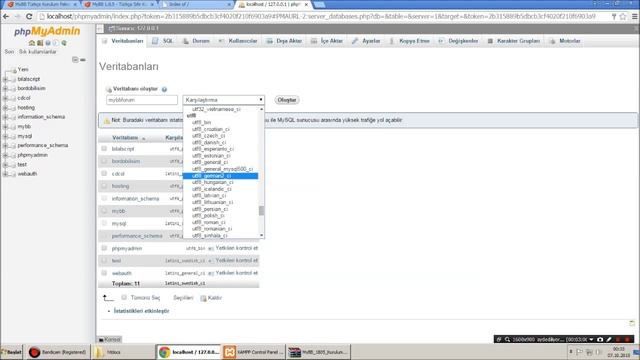The width and height of the screenshot is (640, 360).
Task: Expand the webauth tree node
Action: point(5,174)
